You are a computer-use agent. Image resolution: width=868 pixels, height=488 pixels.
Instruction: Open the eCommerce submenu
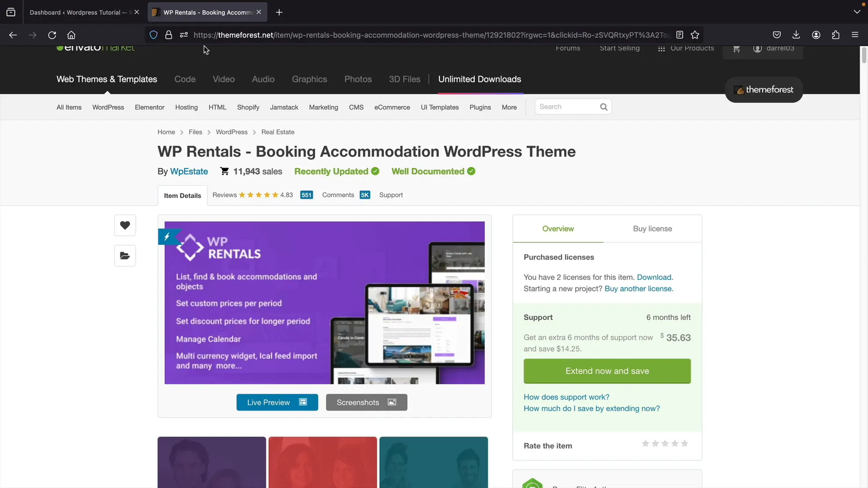click(392, 107)
